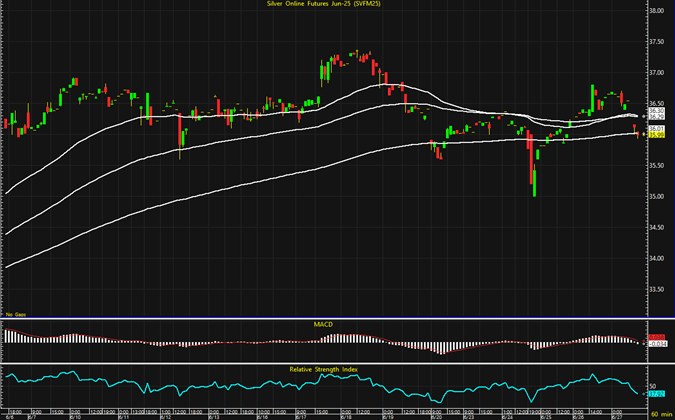Image resolution: width=675 pixels, height=420 pixels.
Task: Click the red MACD value tag
Action: [x=656, y=337]
